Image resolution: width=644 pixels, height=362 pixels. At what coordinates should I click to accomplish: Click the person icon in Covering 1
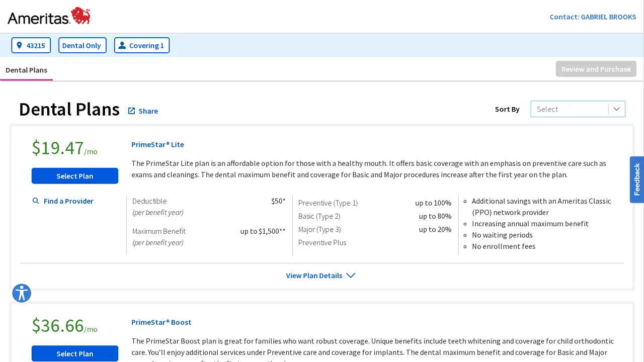tap(122, 45)
